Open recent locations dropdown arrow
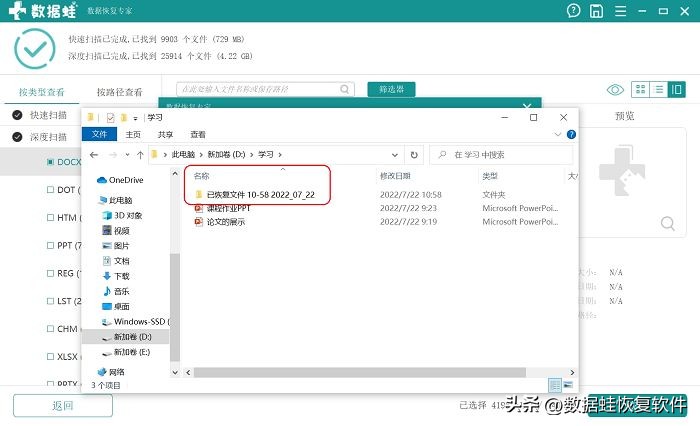This screenshot has width=700, height=426. pyautogui.click(x=127, y=155)
